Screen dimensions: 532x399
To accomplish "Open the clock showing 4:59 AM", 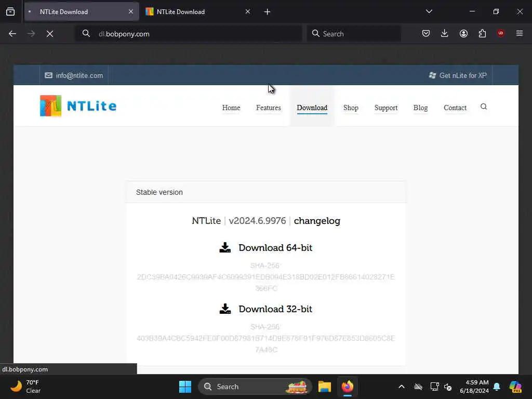I will click(474, 387).
